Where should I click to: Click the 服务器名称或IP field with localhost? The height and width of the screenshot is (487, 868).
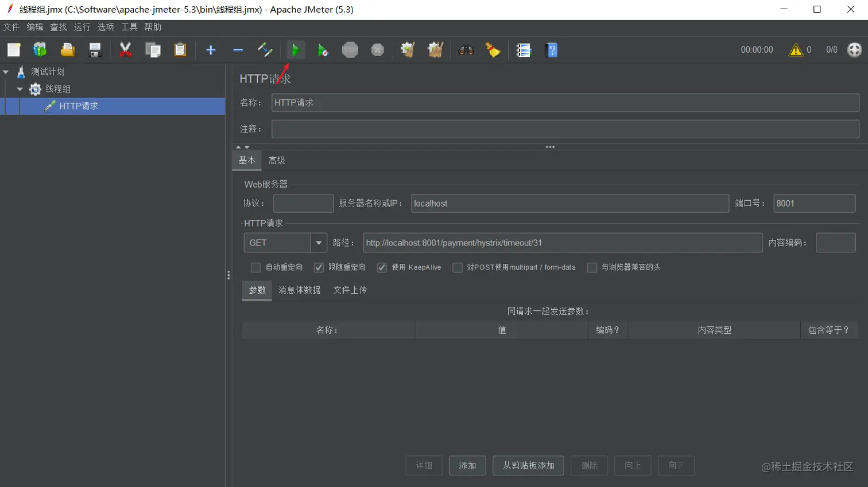click(570, 203)
